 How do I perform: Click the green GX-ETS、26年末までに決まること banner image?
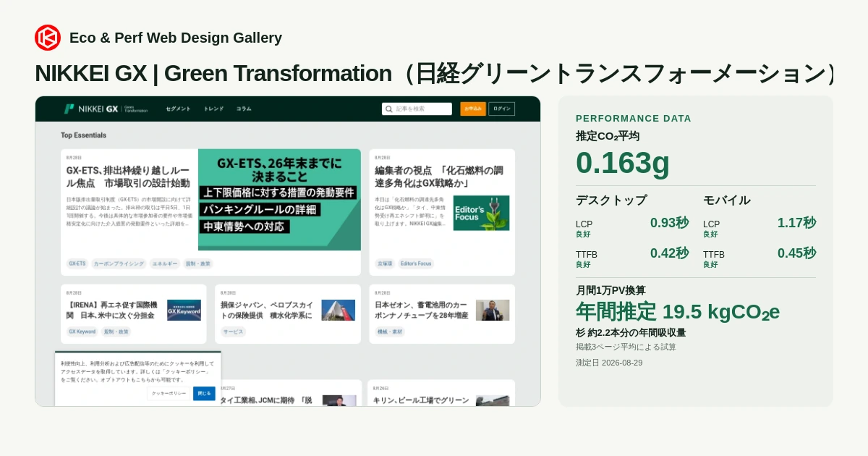(x=279, y=200)
